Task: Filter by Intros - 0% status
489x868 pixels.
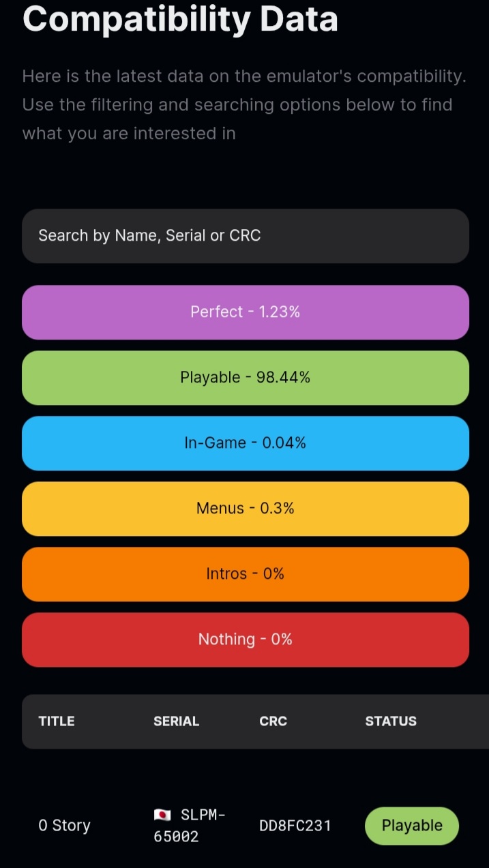Action: (246, 574)
